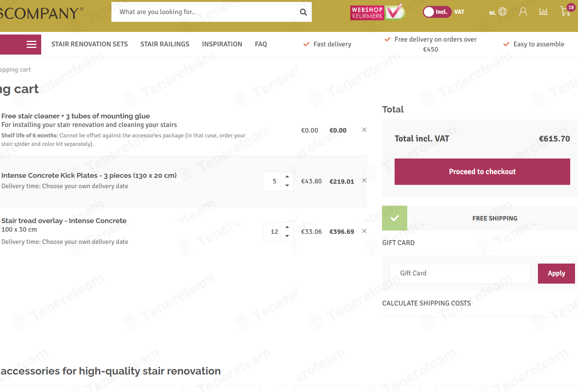Viewport: 578px width, 392px height.
Task: Increase Stair tread overlay quantity
Action: (x=287, y=227)
